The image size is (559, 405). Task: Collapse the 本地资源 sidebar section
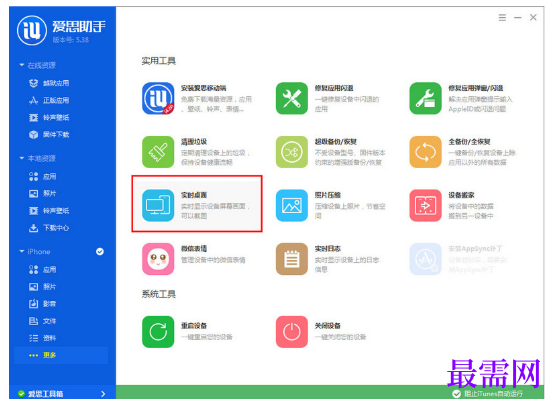click(22, 158)
